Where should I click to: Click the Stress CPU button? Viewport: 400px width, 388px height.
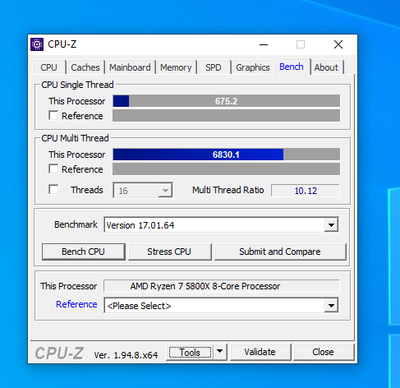click(x=169, y=252)
